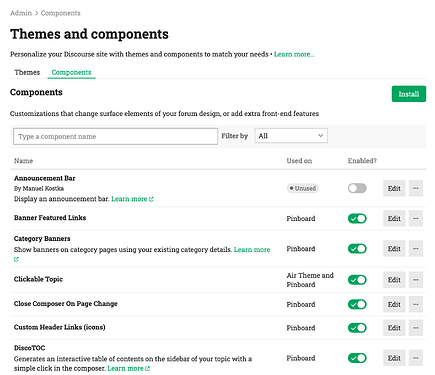The image size is (435, 375).
Task: Click the Announcement Bar component name
Action: 44,178
